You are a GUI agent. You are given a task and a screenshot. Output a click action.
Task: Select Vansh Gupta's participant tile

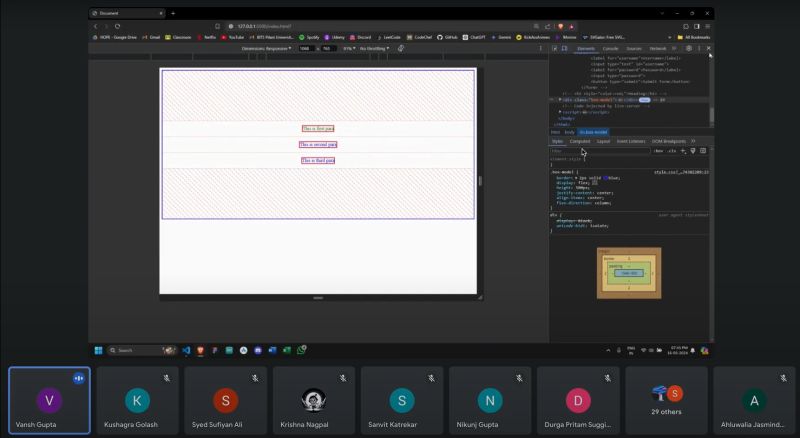(49, 400)
